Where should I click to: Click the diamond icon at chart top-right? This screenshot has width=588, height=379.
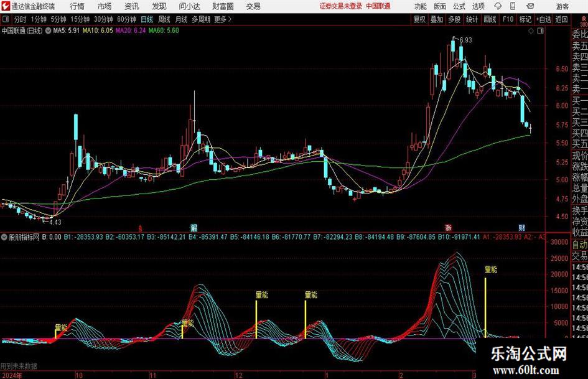531,31
